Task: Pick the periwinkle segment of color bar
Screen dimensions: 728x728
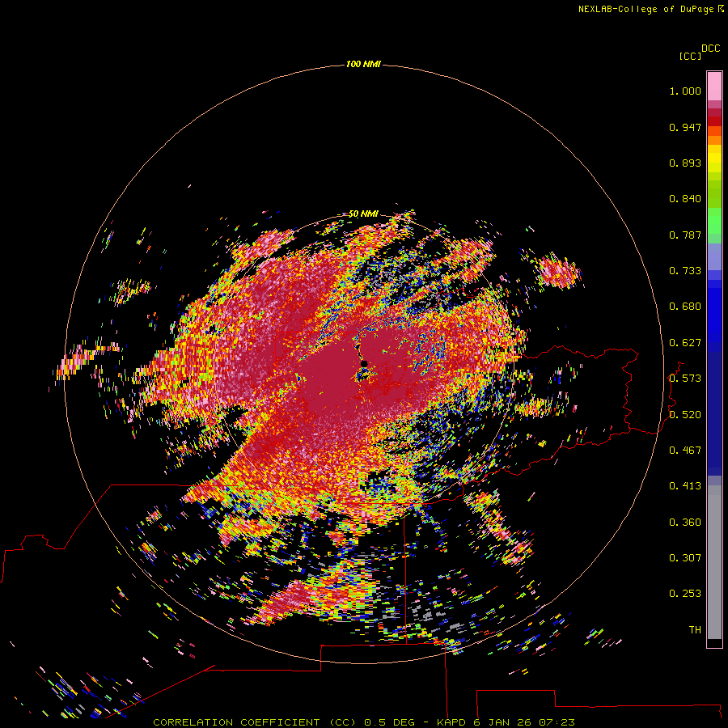Action: 714,257
